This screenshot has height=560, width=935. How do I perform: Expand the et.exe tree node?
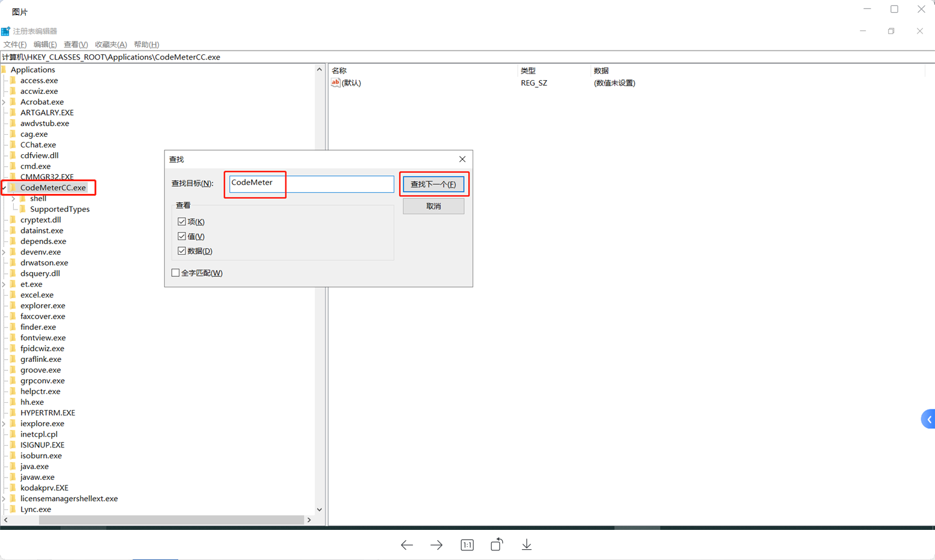pos(4,284)
